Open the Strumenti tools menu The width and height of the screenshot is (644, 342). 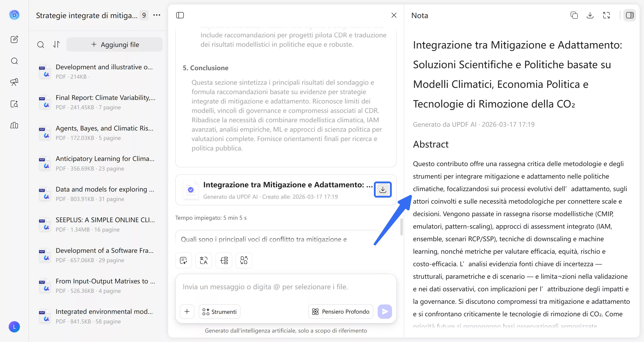pos(219,312)
